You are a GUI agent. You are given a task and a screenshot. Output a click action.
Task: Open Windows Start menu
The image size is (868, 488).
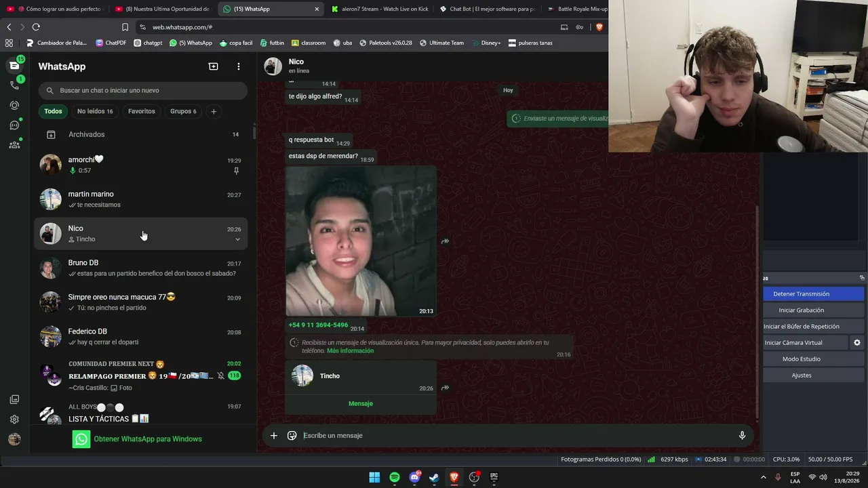(374, 477)
